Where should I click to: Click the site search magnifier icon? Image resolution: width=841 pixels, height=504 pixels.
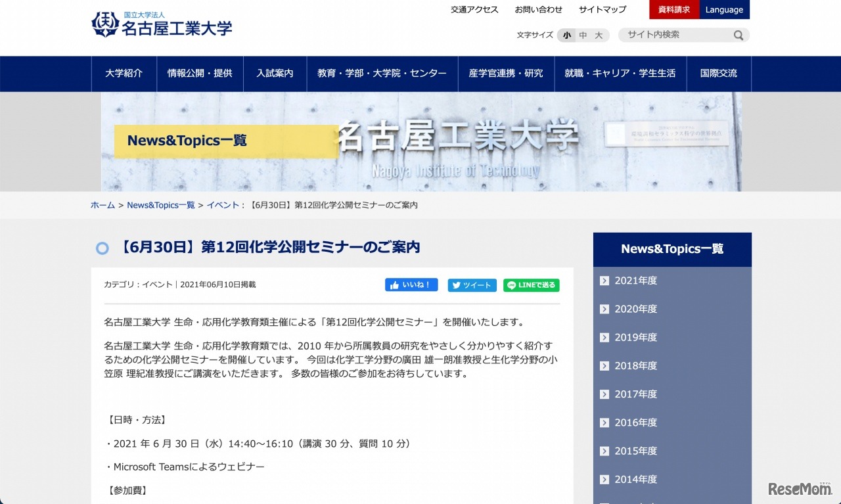pos(739,34)
